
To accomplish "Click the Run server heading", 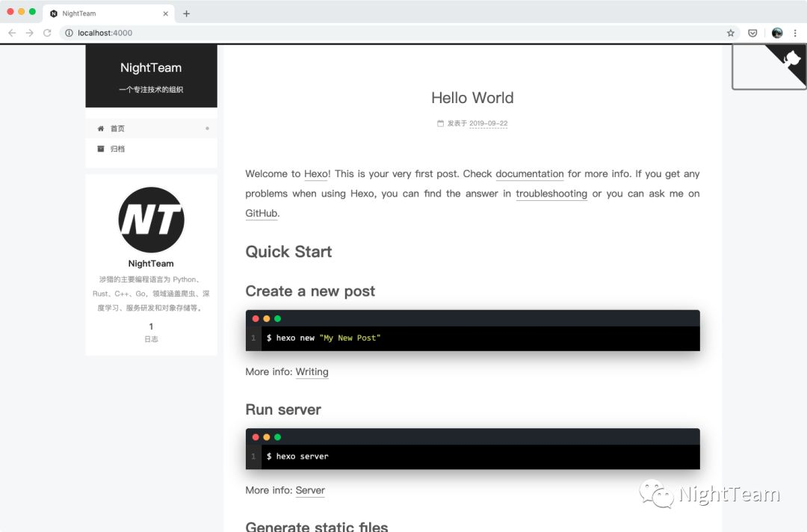I will [x=283, y=409].
